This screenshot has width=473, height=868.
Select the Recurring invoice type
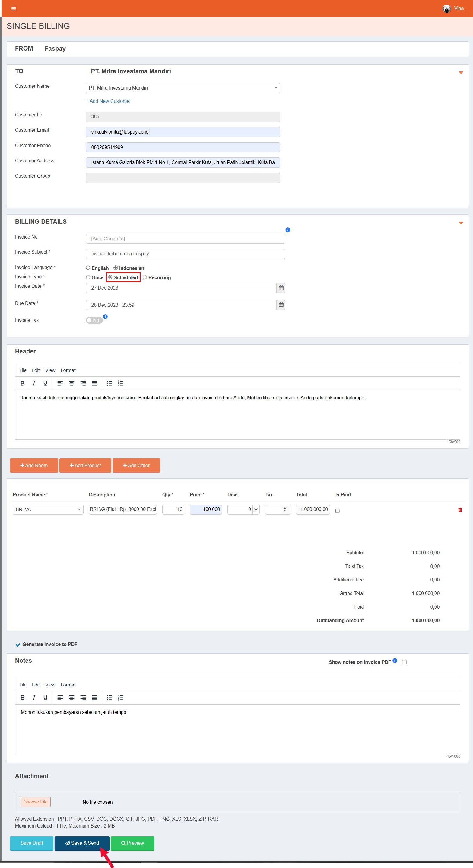click(145, 277)
